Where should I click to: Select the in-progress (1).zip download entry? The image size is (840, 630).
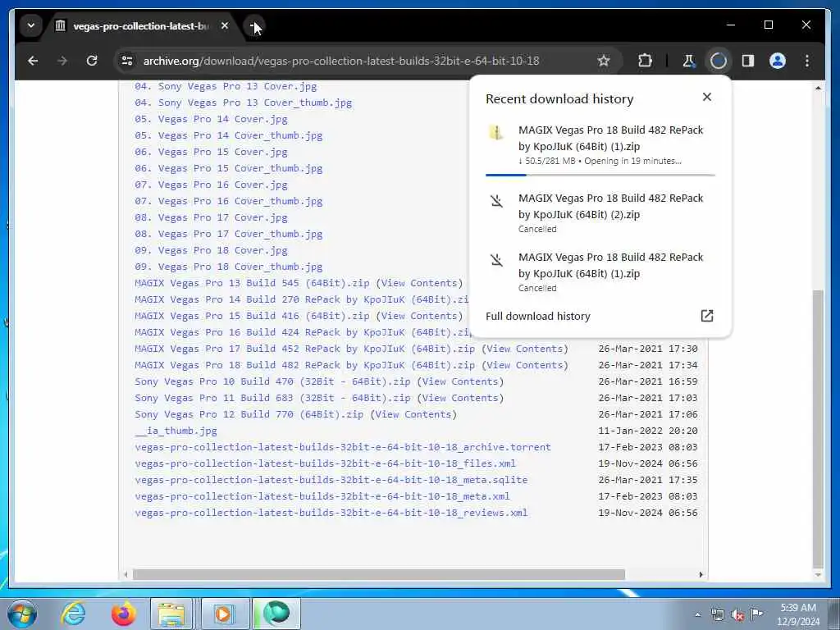click(600, 146)
